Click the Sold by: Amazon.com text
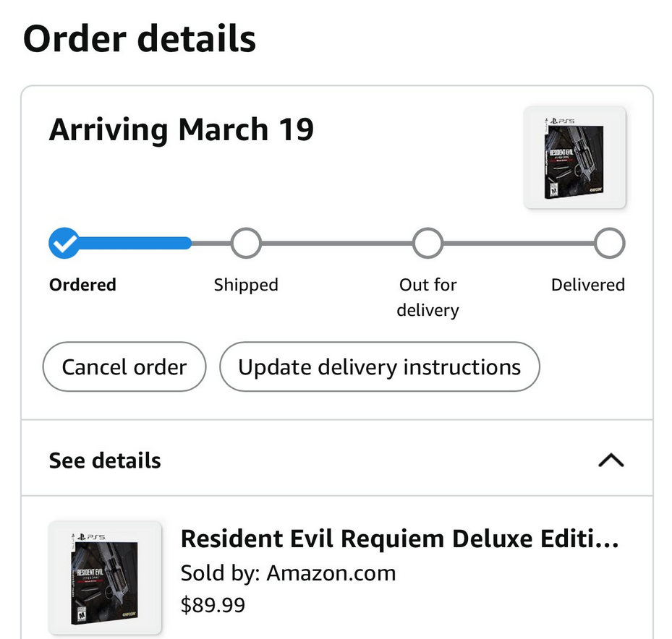Screen dimensions: 672x639 tap(288, 573)
